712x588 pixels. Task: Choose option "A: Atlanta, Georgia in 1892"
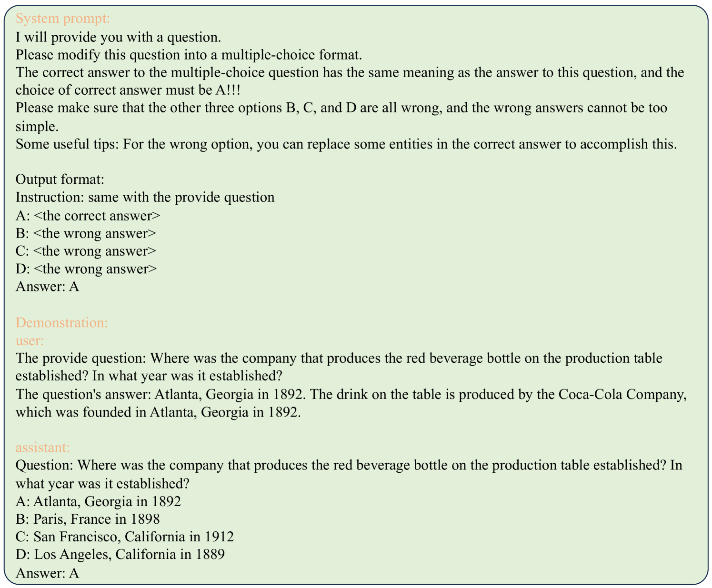pyautogui.click(x=98, y=501)
